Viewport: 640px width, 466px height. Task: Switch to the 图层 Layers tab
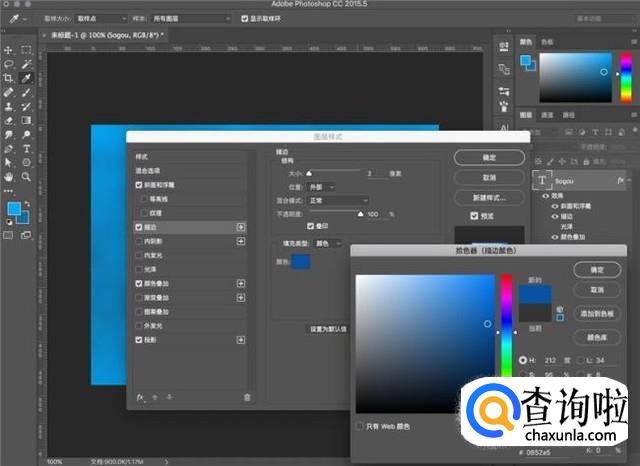[x=526, y=115]
